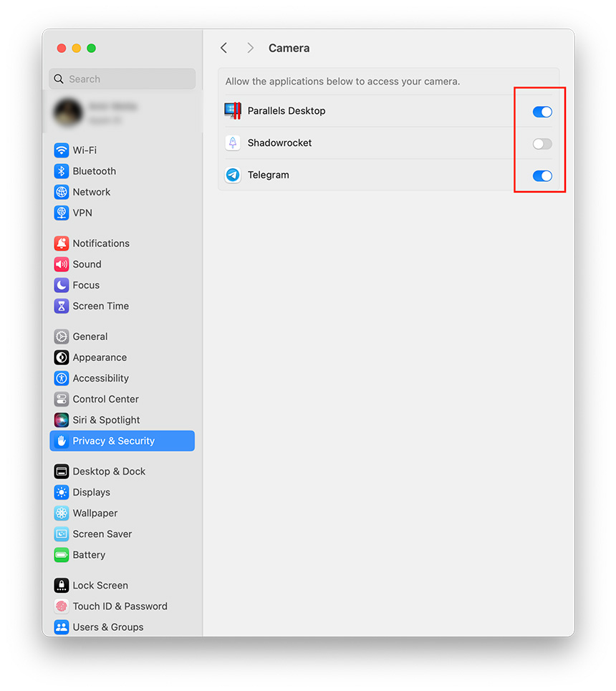Screen dimensions: 616x691
Task: Open Control Center settings
Action: pyautogui.click(x=122, y=400)
